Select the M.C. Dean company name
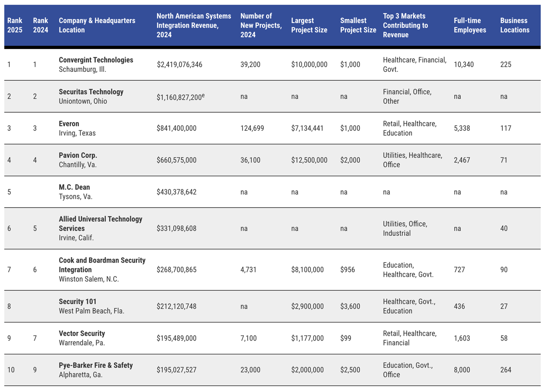 (x=74, y=187)
